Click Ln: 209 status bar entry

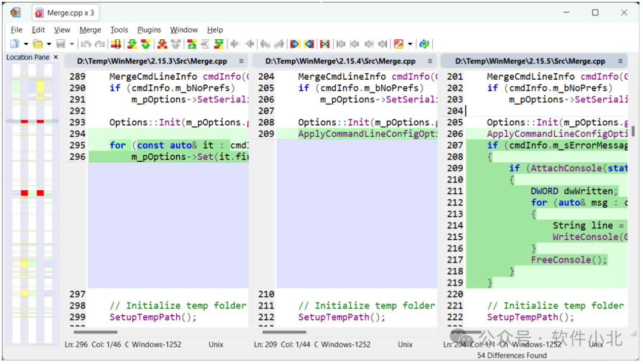coord(266,344)
